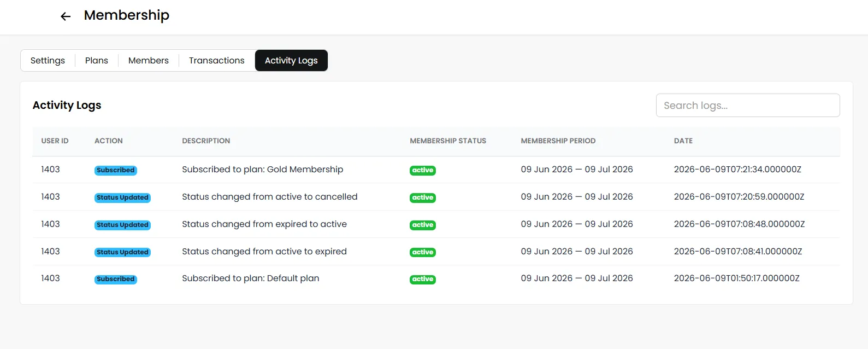Image resolution: width=868 pixels, height=349 pixels.
Task: Go back using the arrow beside Membership
Action: (x=66, y=16)
